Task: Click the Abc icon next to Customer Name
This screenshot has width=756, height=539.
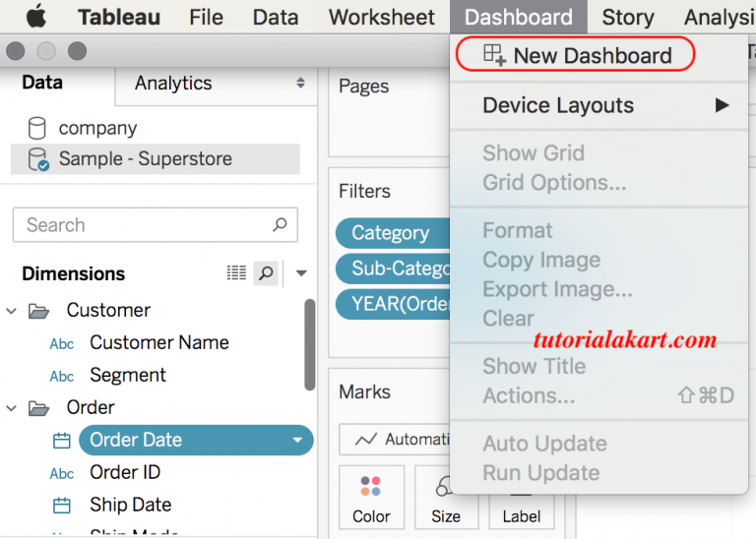Action: click(62, 344)
